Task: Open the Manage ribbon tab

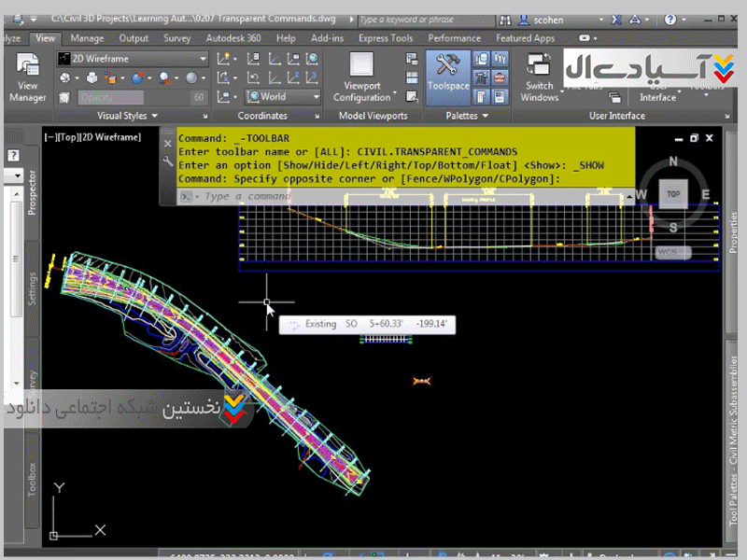Action: click(x=87, y=38)
